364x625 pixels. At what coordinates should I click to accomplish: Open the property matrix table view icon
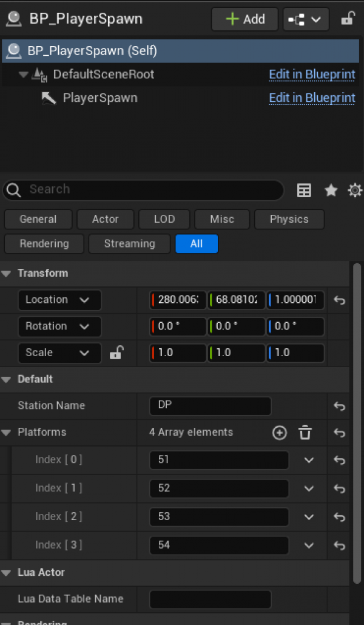coord(304,191)
